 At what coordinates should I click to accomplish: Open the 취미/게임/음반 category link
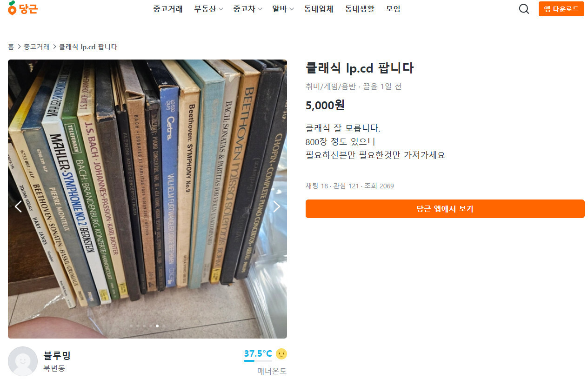(x=330, y=86)
